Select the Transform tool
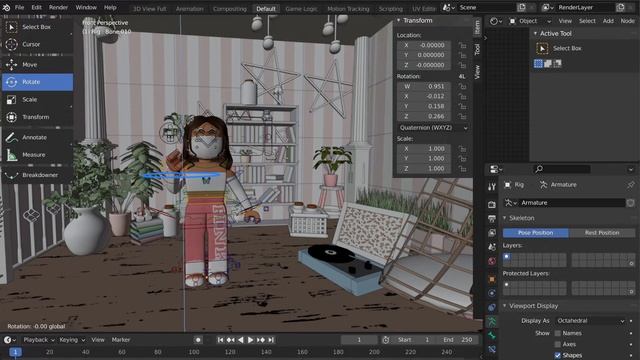Screen dimensions: 640x360 pyautogui.click(x=38, y=117)
